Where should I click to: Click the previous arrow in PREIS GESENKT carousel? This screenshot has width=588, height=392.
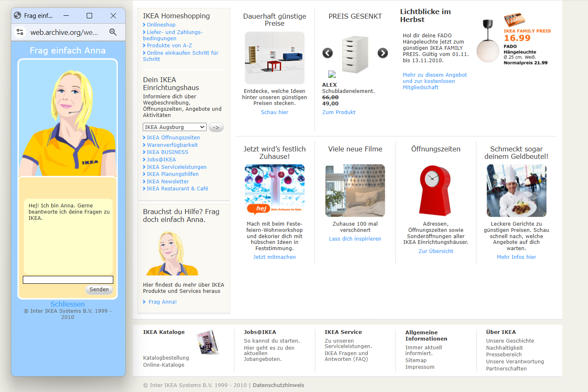[328, 53]
